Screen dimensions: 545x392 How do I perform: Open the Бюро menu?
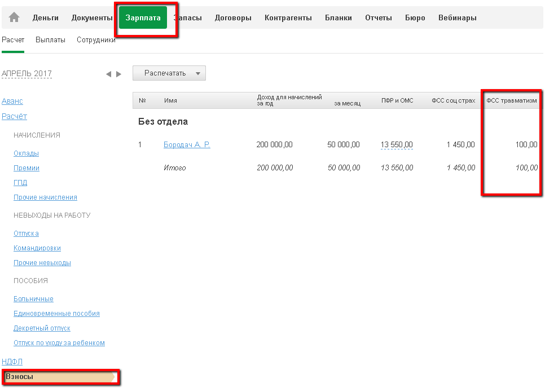click(x=415, y=17)
